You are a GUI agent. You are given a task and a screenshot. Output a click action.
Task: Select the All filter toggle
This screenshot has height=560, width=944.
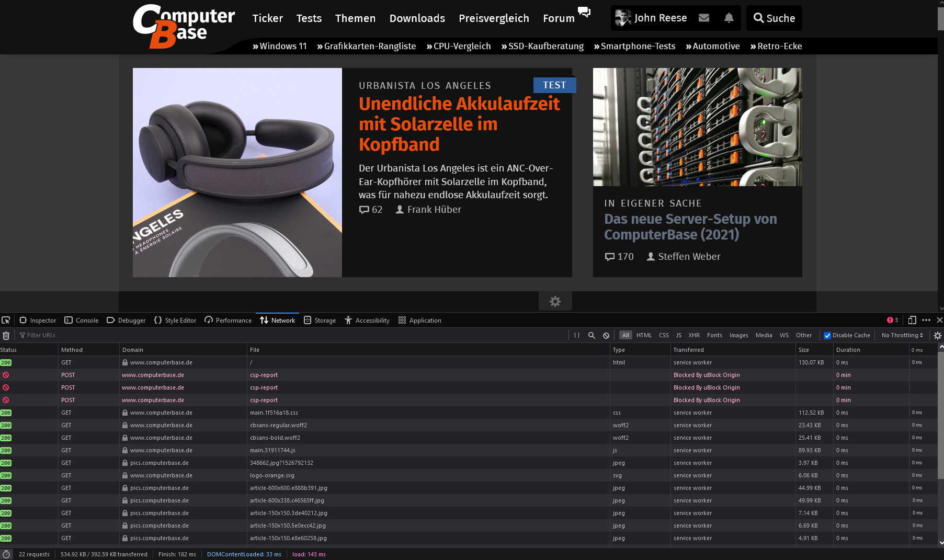point(625,335)
